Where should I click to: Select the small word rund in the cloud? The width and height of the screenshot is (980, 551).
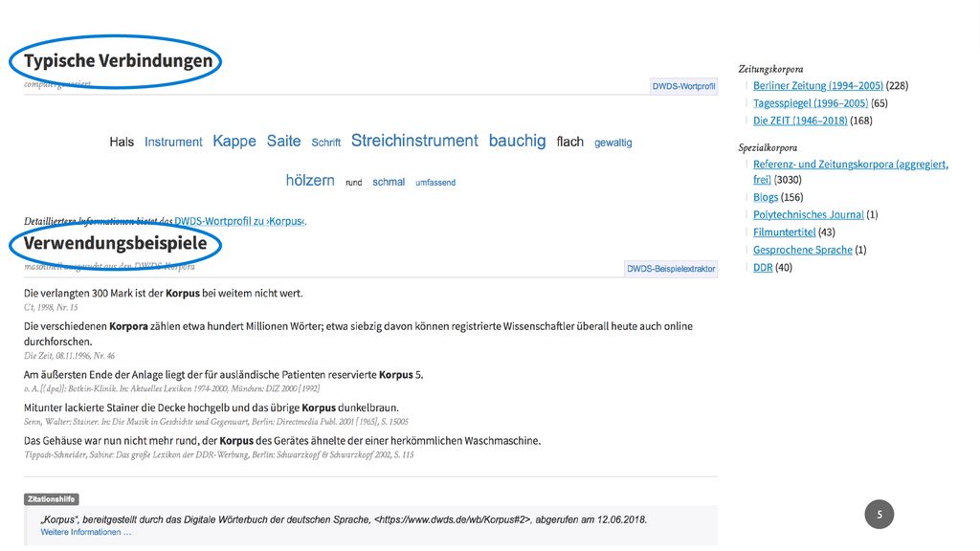354,183
